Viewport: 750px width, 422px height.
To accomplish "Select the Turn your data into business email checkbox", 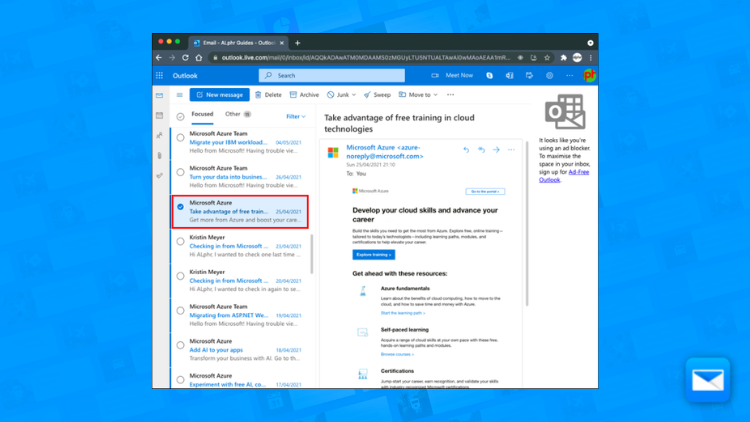I will (180, 172).
